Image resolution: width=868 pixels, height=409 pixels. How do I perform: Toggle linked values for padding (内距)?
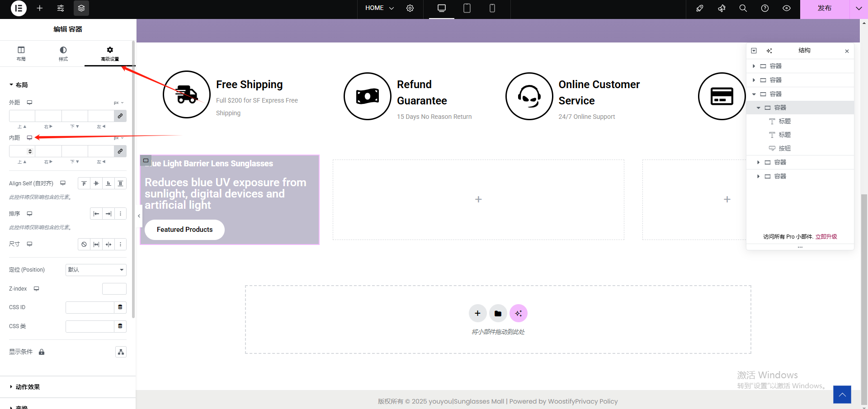pyautogui.click(x=120, y=151)
